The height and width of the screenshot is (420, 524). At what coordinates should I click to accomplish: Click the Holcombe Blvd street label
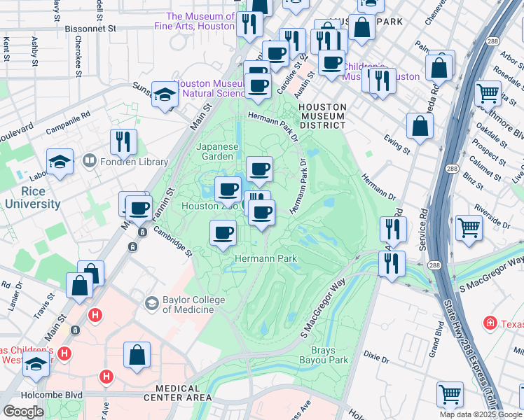51,395
